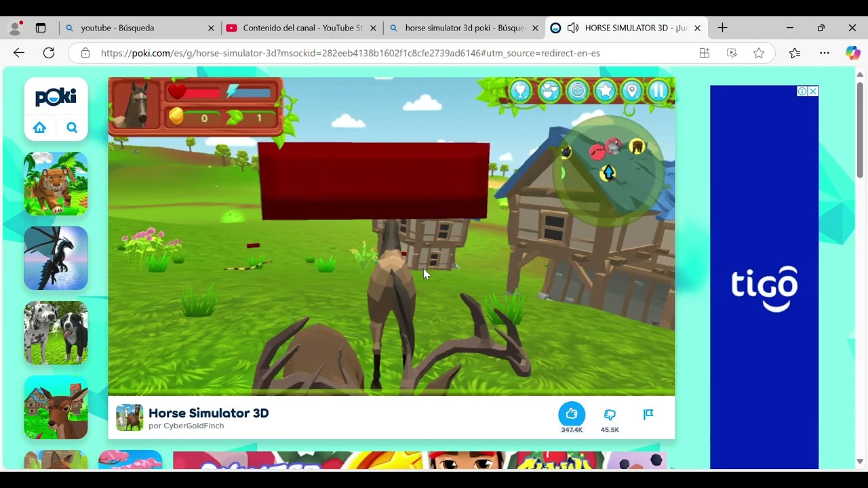Image resolution: width=868 pixels, height=488 pixels.
Task: Click the horse portrait in the HUD
Action: click(x=136, y=104)
